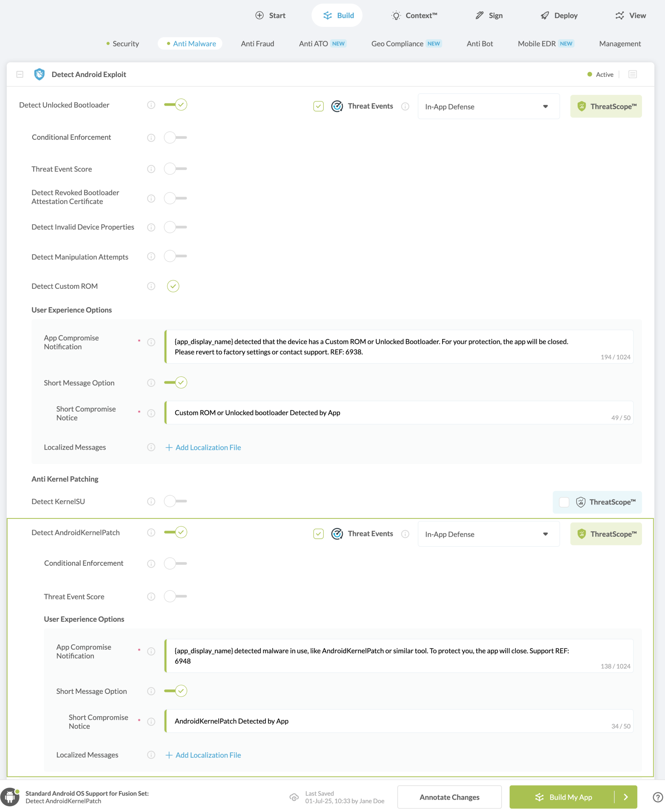The width and height of the screenshot is (665, 812).
Task: Click the Threat Events target icon beside Detect Unlocked Bootloader
Action: pos(337,106)
